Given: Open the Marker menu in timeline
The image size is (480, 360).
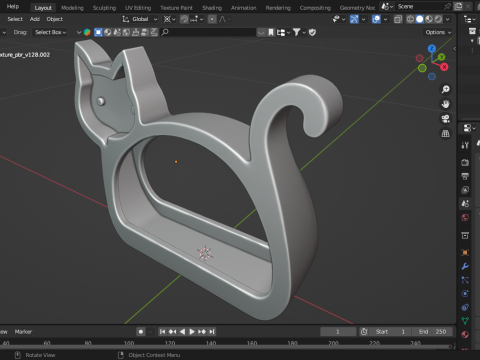Looking at the screenshot, I should (x=23, y=332).
